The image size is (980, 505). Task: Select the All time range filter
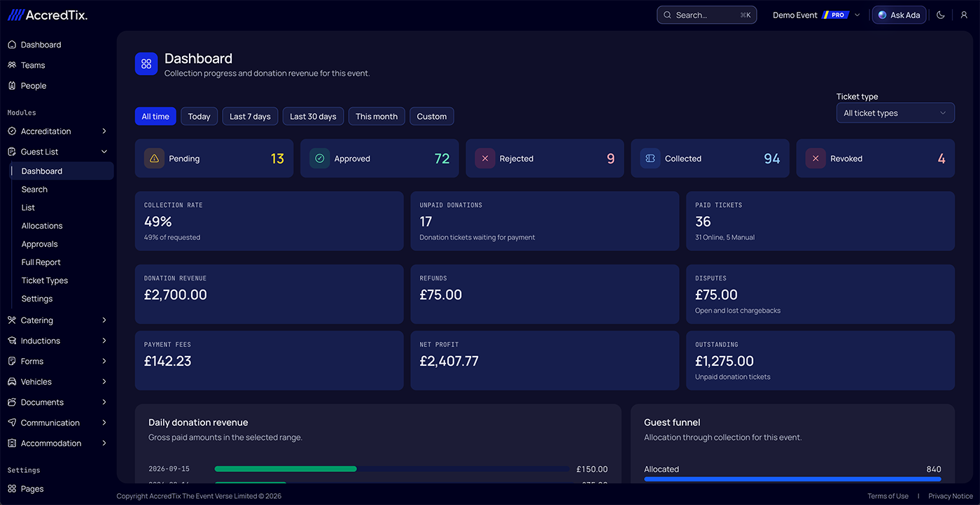coord(155,116)
